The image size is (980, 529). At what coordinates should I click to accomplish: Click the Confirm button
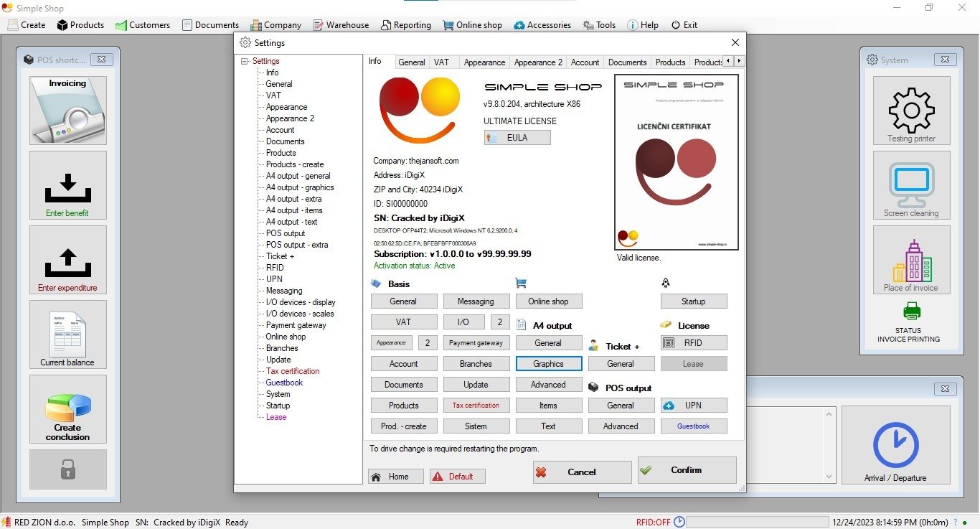pyautogui.click(x=687, y=470)
